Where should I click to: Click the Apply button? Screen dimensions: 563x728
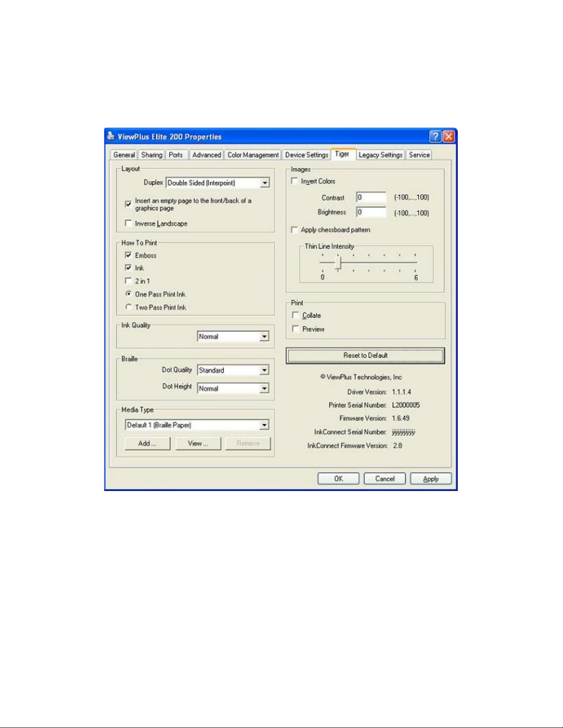[431, 479]
